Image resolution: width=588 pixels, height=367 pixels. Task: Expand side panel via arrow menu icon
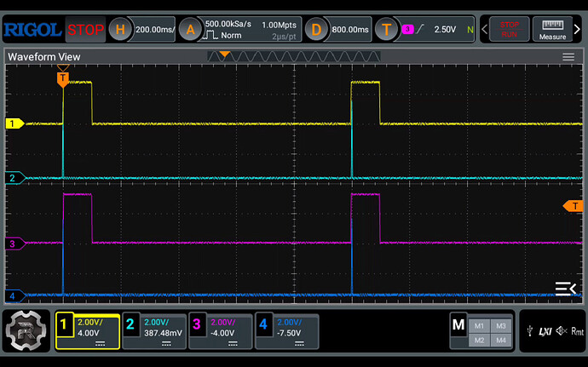tap(565, 288)
